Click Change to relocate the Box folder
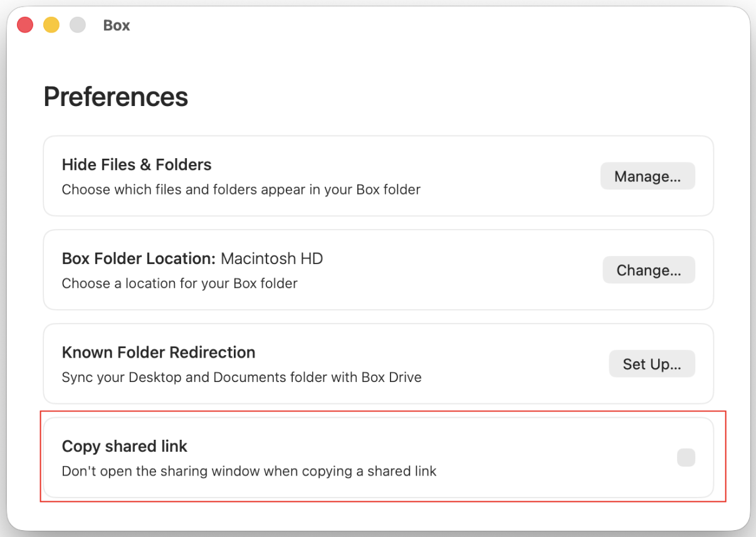 point(649,270)
